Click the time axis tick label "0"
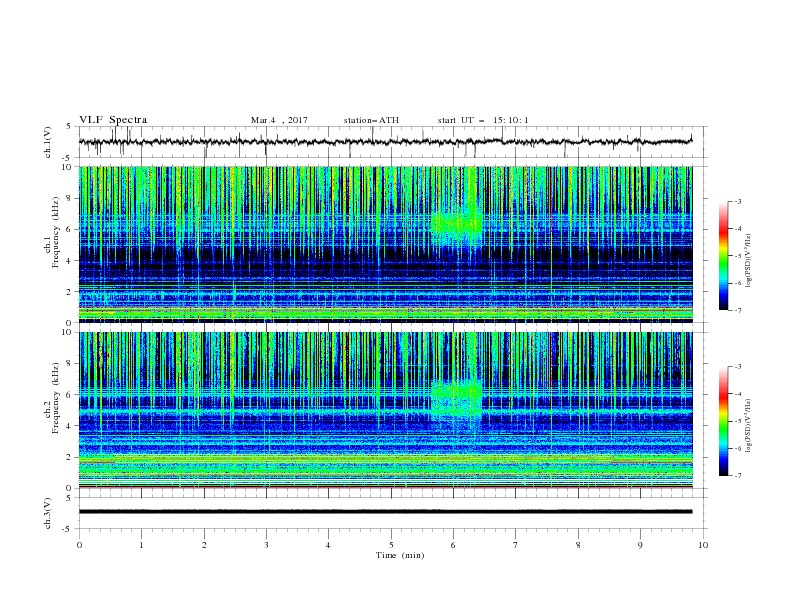The width and height of the screenshot is (792, 612). pyautogui.click(x=79, y=545)
